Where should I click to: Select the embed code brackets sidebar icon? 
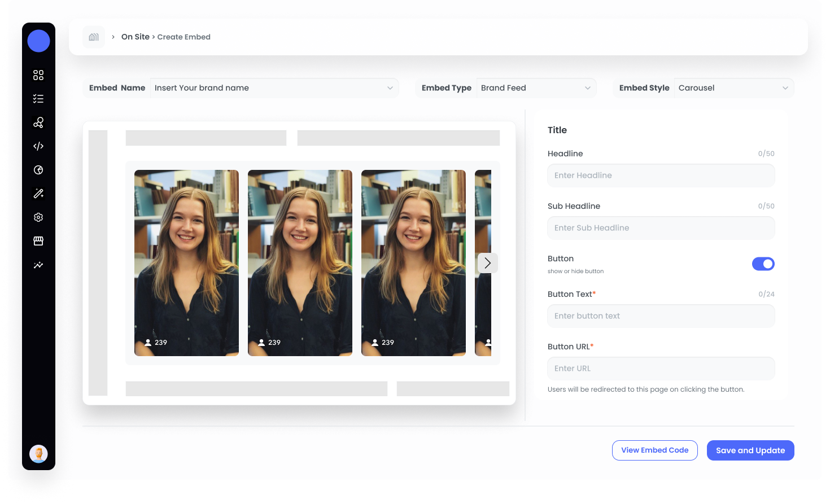click(x=38, y=146)
